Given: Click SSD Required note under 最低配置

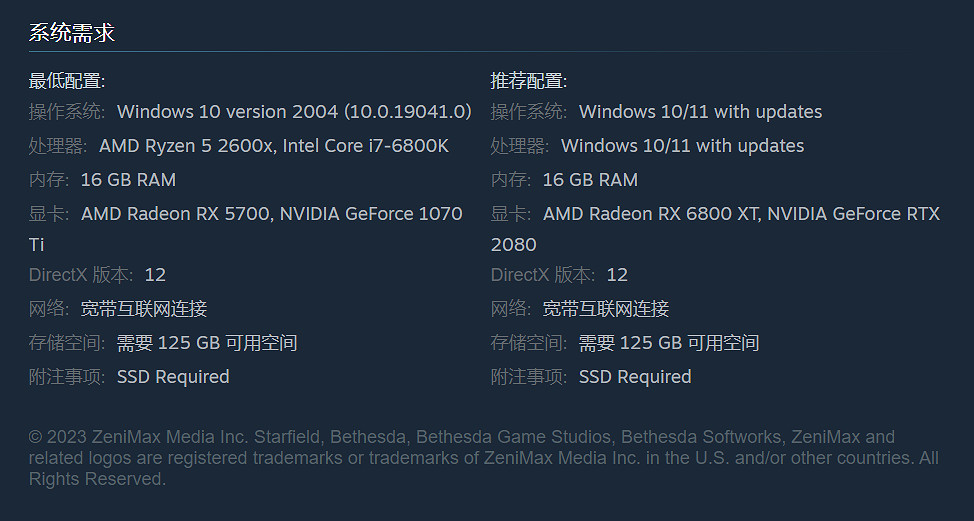Looking at the screenshot, I should click(x=173, y=377).
